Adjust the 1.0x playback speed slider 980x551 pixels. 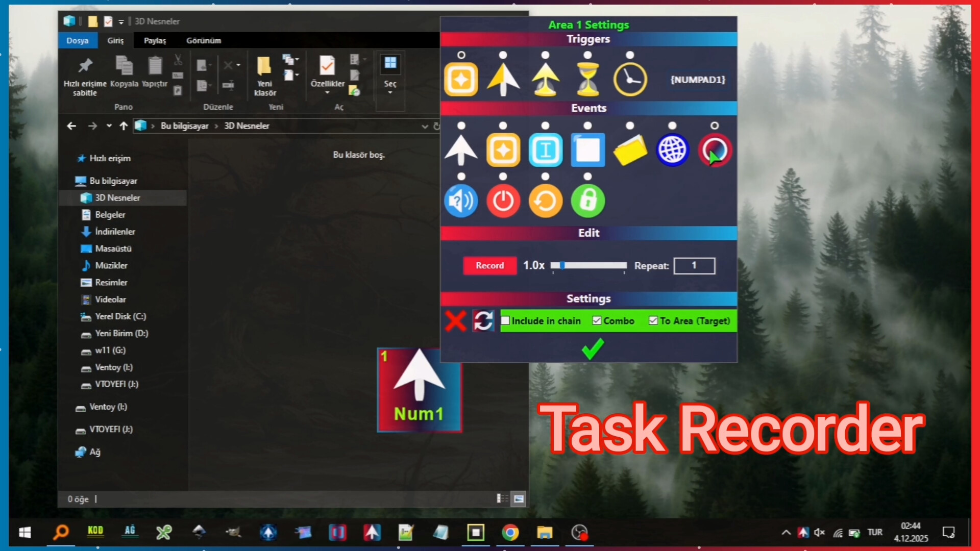562,266
